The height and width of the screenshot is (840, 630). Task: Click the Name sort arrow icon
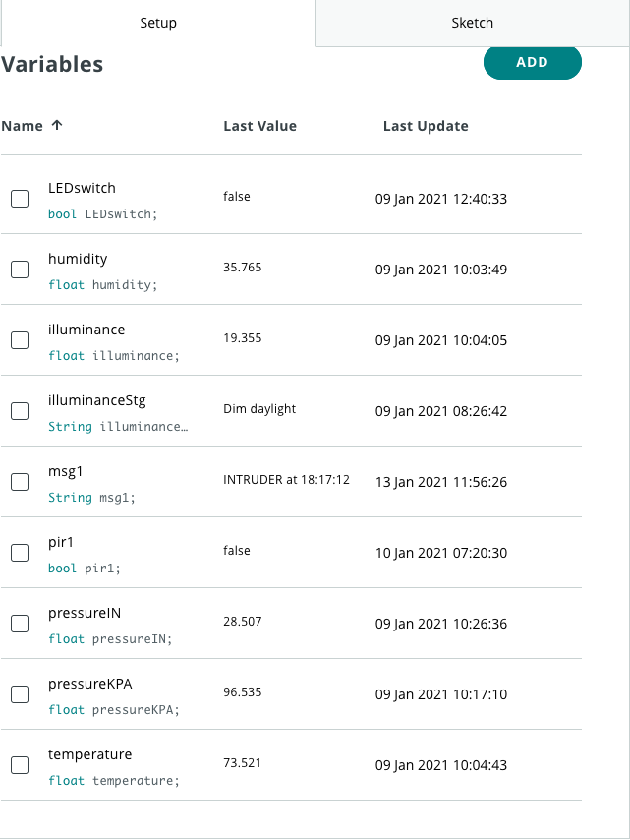[x=57, y=126]
